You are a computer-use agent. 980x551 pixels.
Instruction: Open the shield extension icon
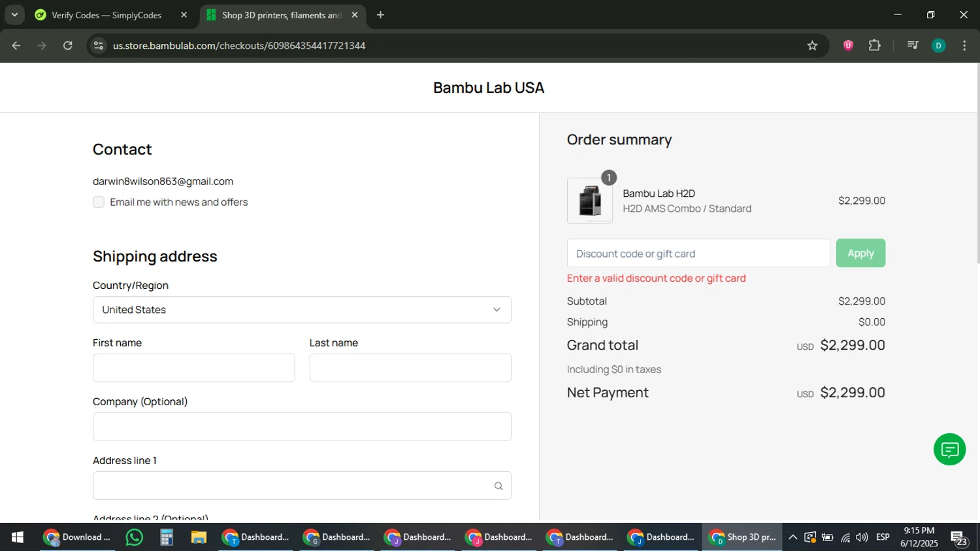[848, 46]
